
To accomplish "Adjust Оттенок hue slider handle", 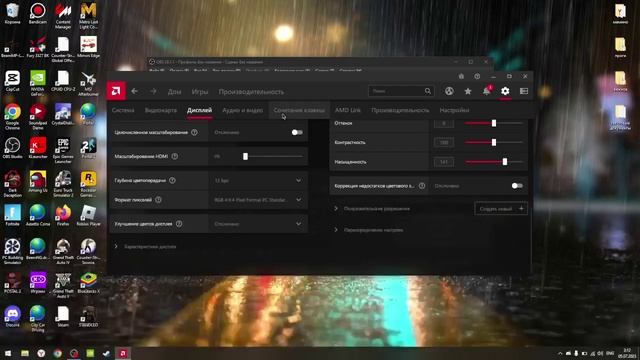I will point(494,123).
